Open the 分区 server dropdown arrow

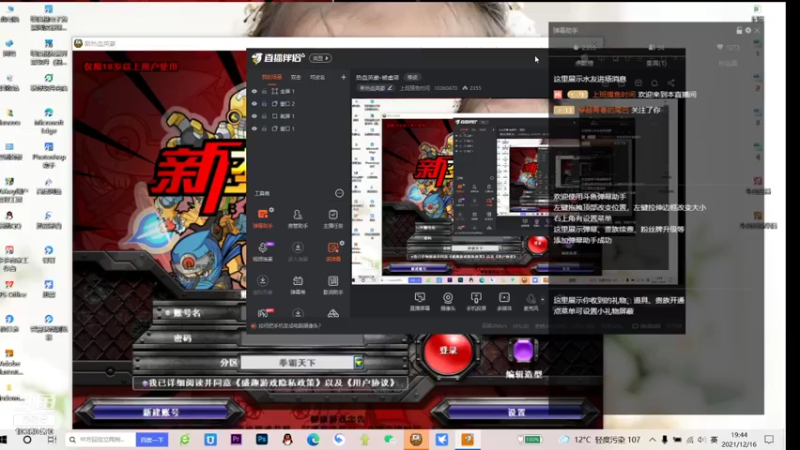point(359,362)
